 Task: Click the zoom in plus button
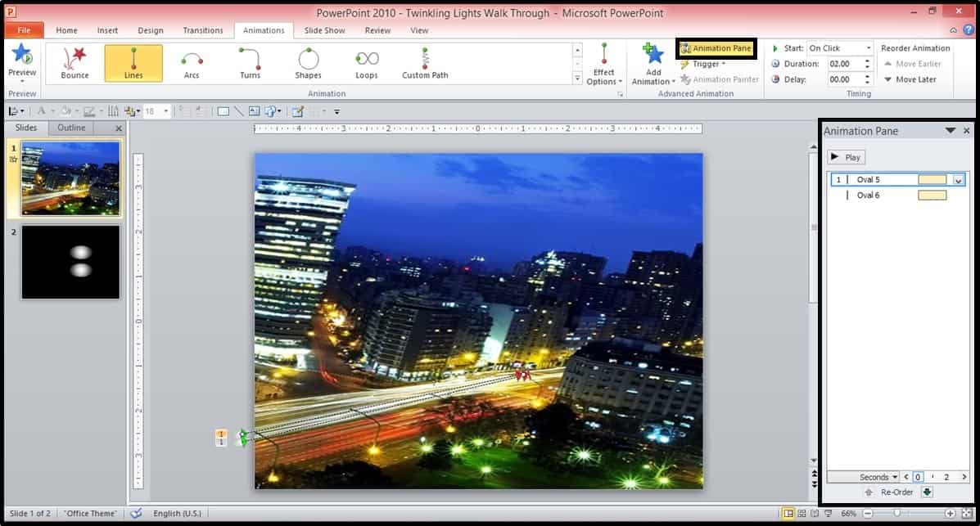[x=950, y=514]
